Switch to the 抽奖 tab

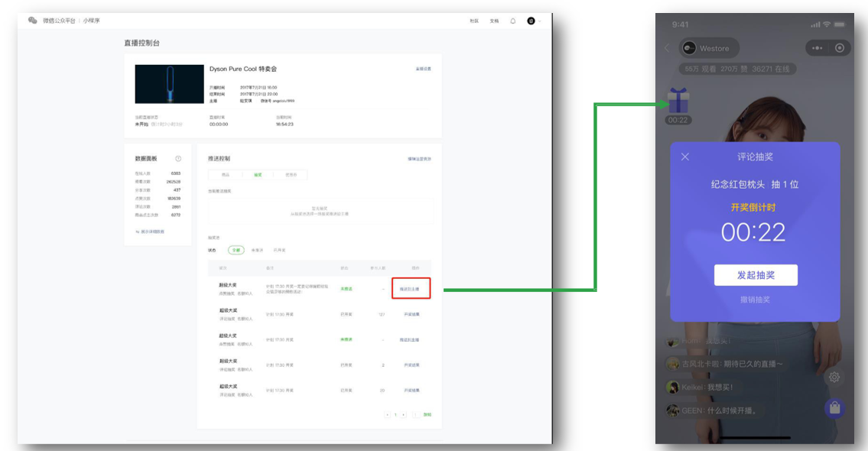pyautogui.click(x=258, y=175)
